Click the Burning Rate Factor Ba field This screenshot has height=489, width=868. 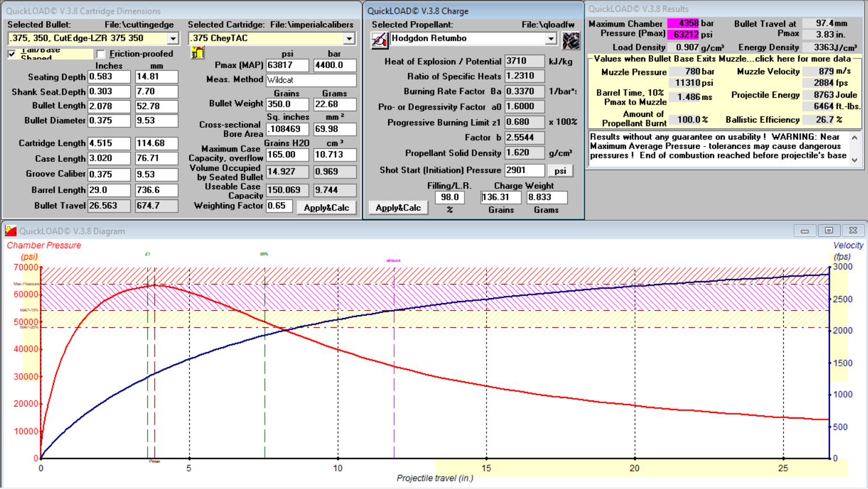[525, 91]
